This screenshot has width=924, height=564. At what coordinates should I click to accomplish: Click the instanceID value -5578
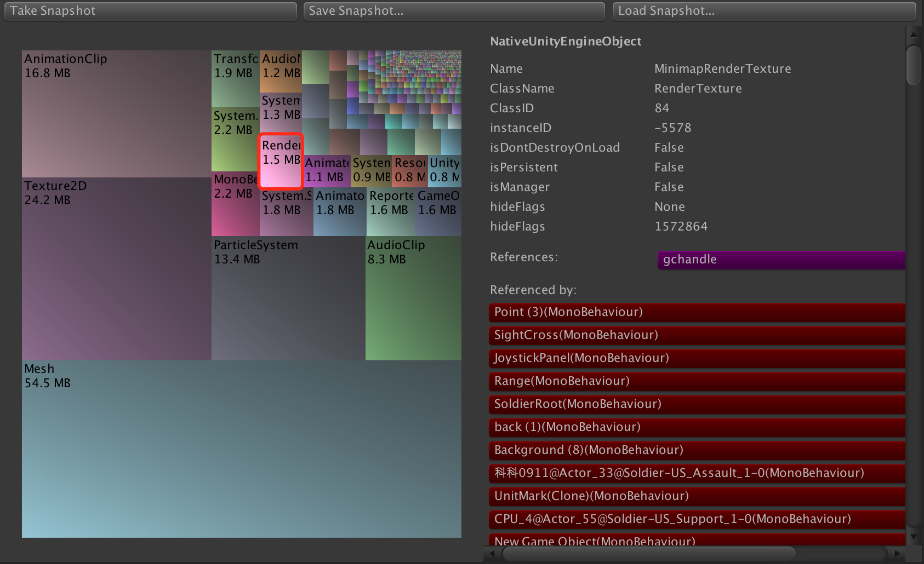673,128
